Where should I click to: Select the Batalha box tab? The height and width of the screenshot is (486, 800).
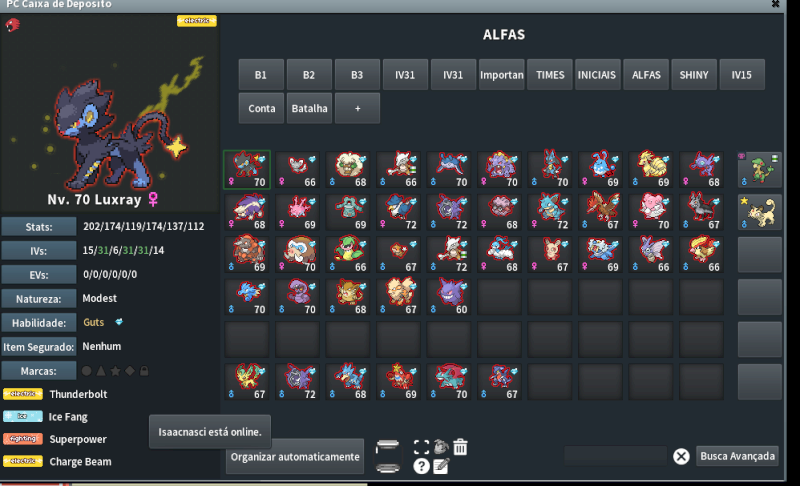click(x=309, y=108)
